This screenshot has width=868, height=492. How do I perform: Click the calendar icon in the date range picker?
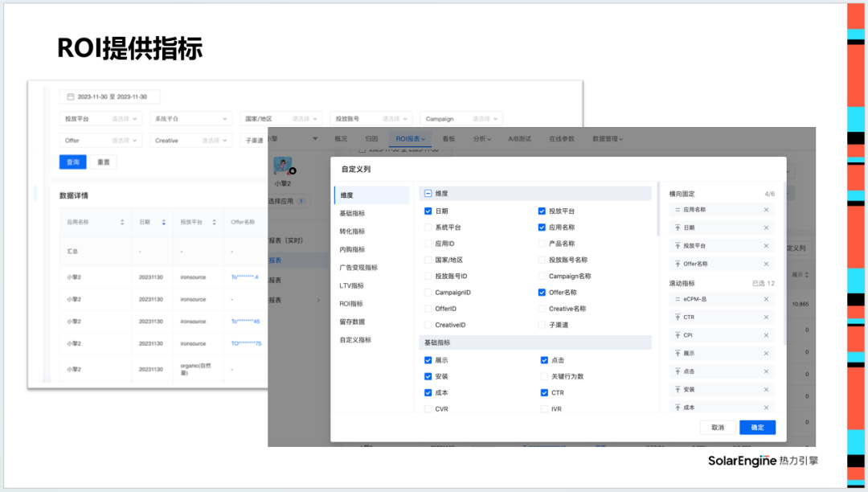(x=69, y=96)
